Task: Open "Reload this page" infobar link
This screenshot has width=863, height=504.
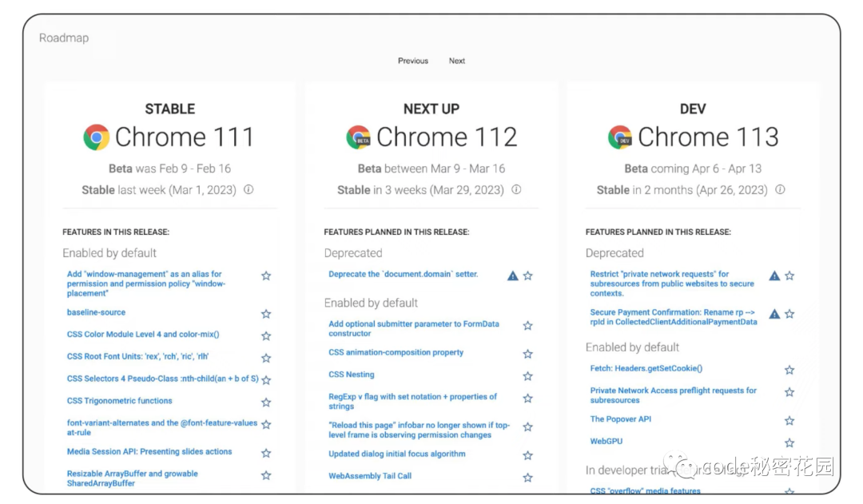Action: point(419,430)
